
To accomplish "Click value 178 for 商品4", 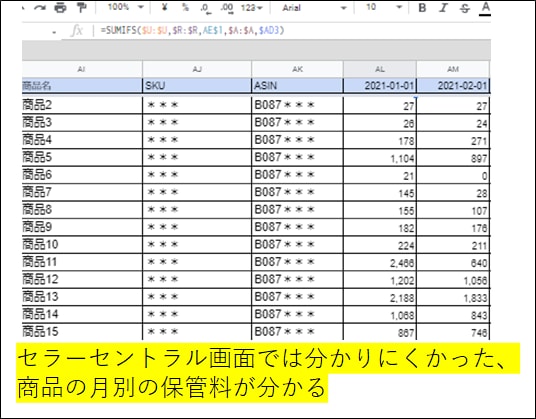I will (380, 140).
